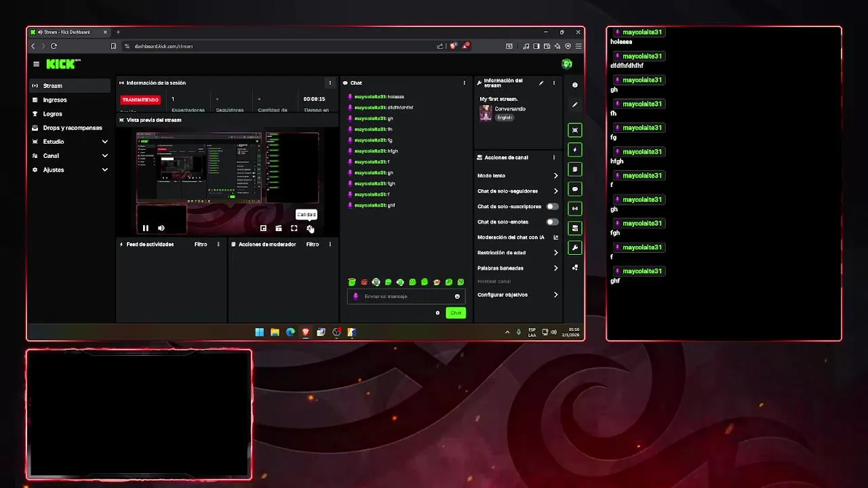Edit stream information with pencil icon

point(541,83)
